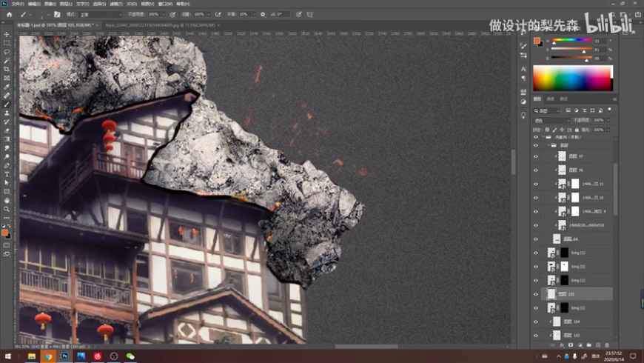The height and width of the screenshot is (363, 644).
Task: Select the Hand tool
Action: pos(7,200)
